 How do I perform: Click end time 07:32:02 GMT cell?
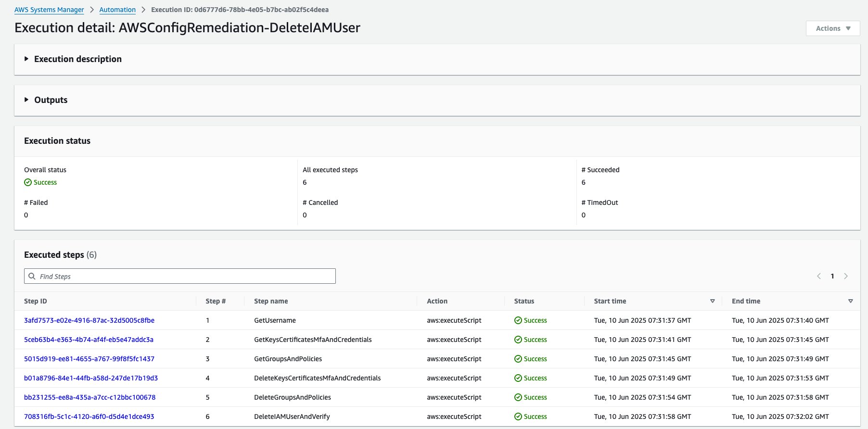pyautogui.click(x=780, y=416)
